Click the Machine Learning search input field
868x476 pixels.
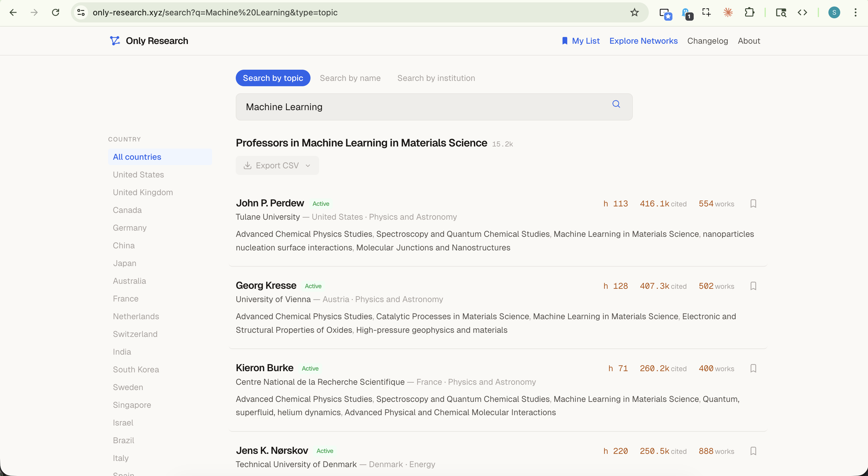[x=404, y=107]
